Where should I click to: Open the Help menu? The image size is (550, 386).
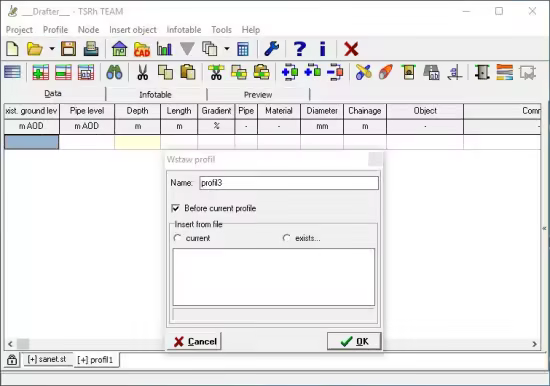click(251, 30)
